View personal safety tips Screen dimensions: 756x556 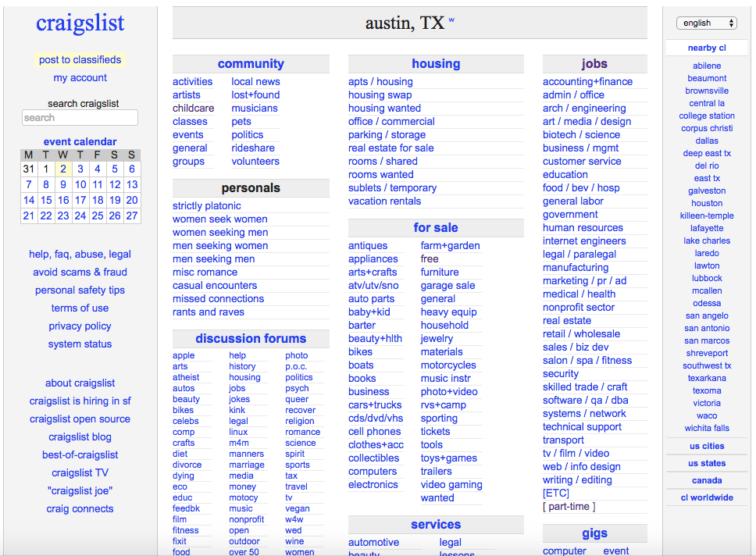(x=80, y=290)
